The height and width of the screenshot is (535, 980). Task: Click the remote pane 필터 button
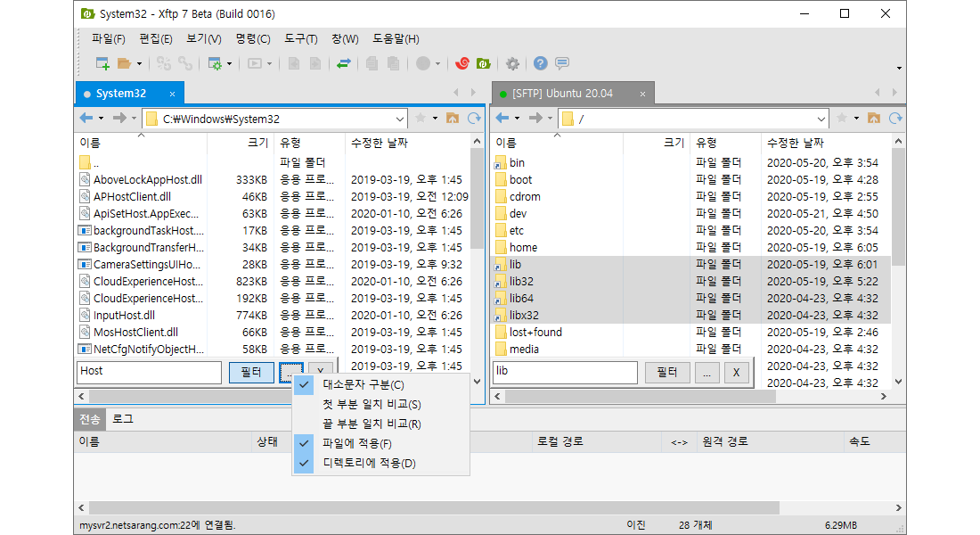click(667, 373)
